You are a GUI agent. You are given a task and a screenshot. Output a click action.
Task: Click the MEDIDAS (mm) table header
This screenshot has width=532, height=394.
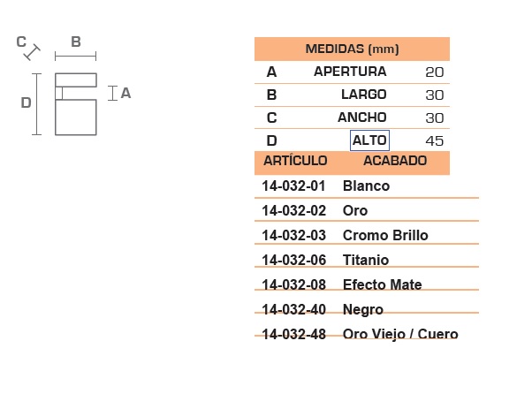point(352,49)
